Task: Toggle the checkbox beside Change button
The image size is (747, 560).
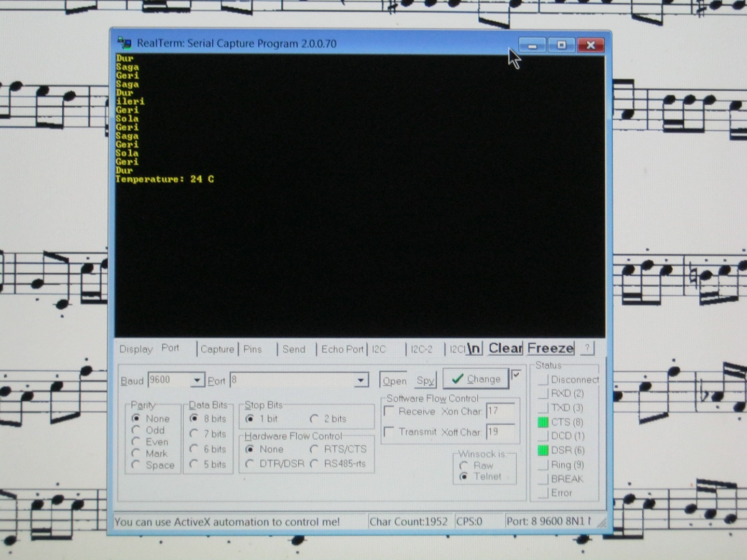Action: point(516,374)
